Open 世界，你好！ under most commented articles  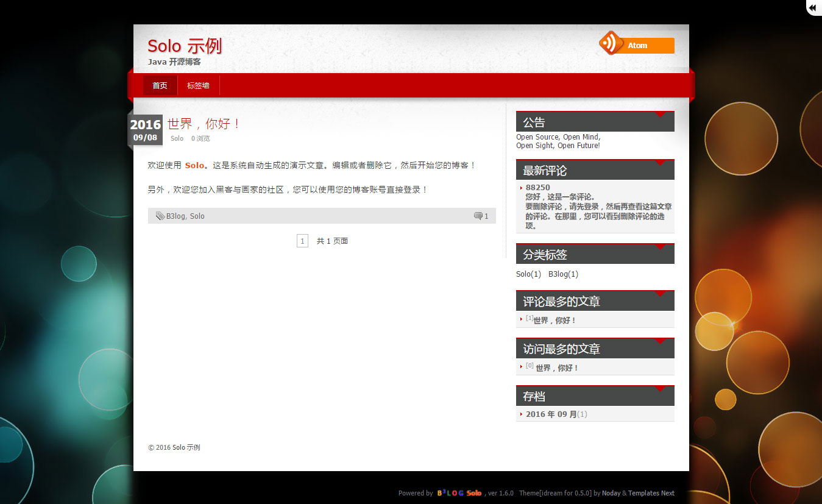point(554,321)
